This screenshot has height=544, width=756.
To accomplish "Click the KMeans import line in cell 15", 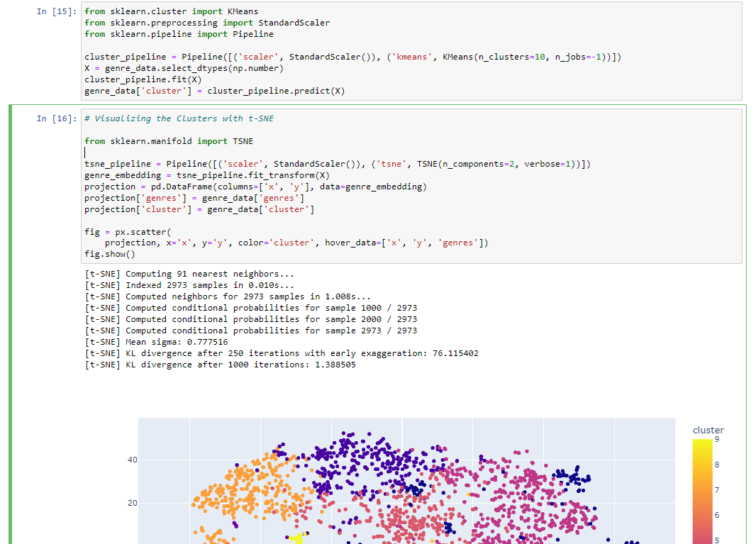I will [171, 11].
